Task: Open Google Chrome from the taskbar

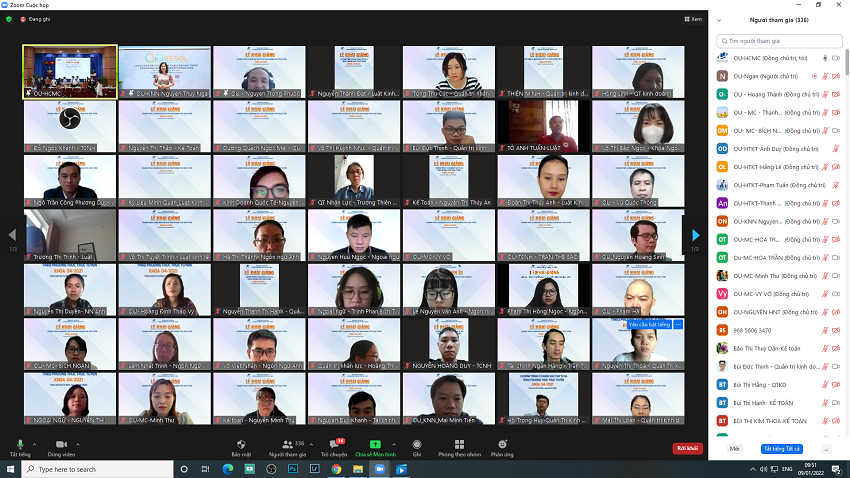Action: [336, 468]
